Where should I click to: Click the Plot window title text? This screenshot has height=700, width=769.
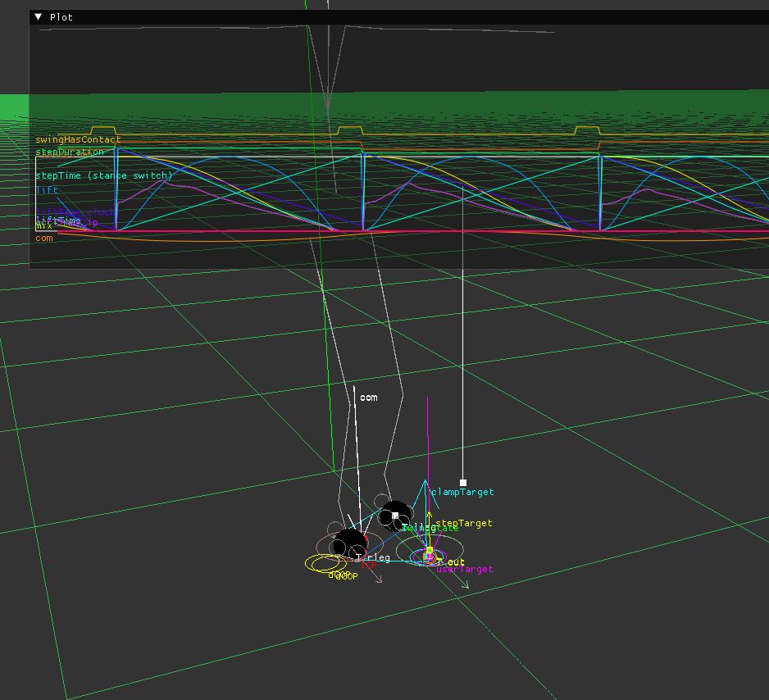tap(61, 17)
